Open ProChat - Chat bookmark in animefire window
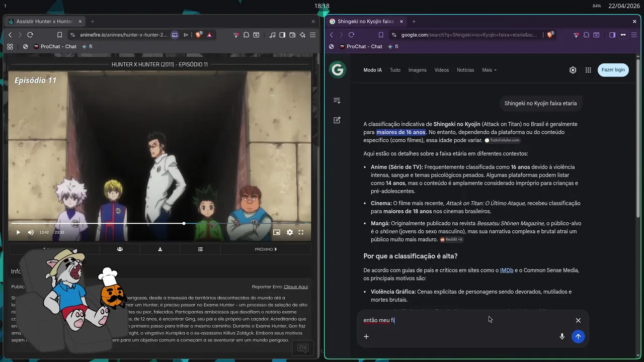Viewport: 644px width, 362px height. pyautogui.click(x=55, y=46)
